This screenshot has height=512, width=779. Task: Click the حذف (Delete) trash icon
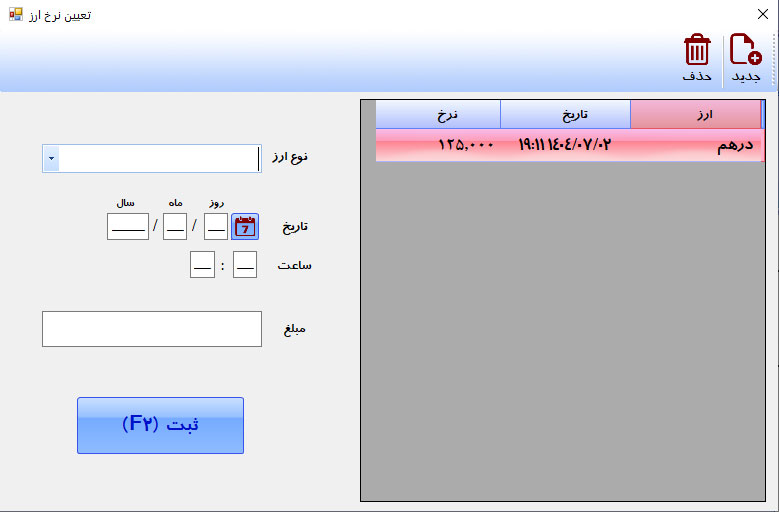point(697,50)
